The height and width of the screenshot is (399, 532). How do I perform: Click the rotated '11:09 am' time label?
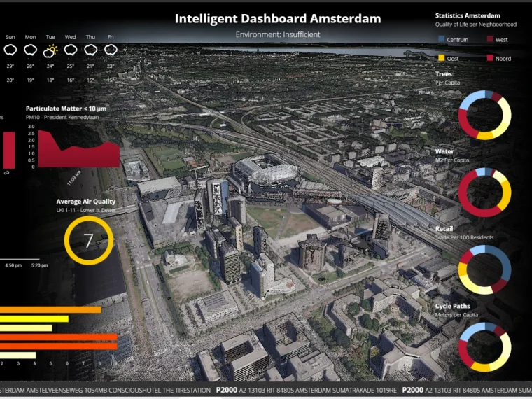tap(74, 178)
